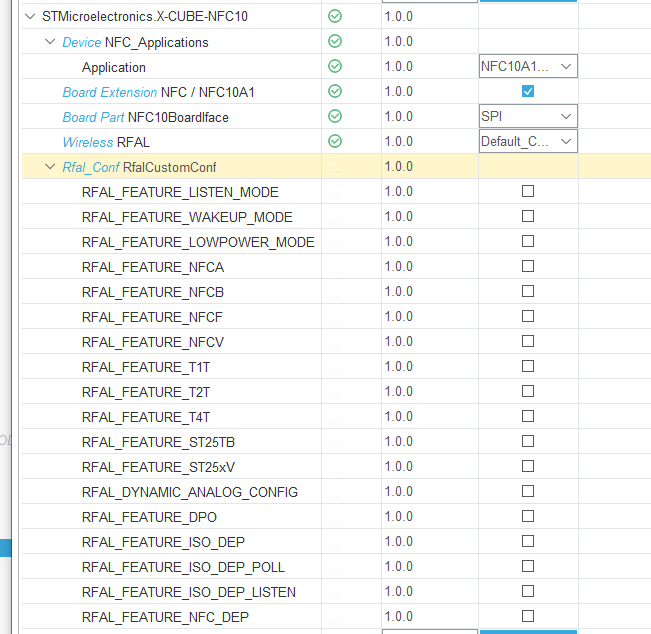Viewport: 651px width, 634px height.
Task: Select RFAL_FEATURE_NFCV label
Action: point(153,342)
